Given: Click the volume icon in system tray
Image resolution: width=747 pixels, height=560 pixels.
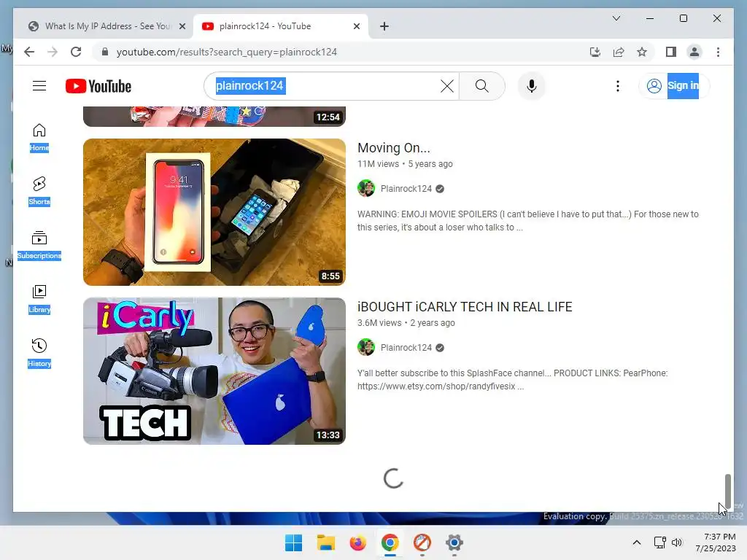Looking at the screenshot, I should 676,542.
